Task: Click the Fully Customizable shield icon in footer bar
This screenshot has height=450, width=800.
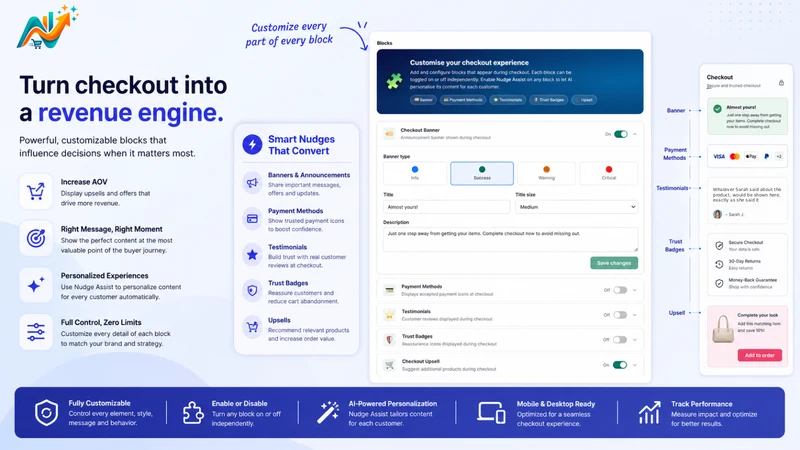Action: [46, 412]
